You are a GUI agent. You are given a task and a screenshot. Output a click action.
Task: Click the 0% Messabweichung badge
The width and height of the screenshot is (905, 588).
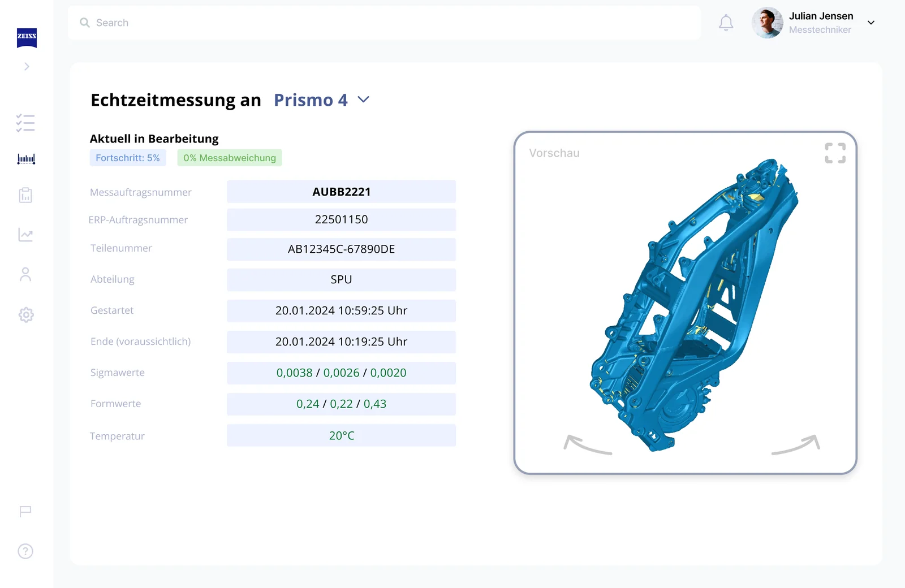[230, 158]
